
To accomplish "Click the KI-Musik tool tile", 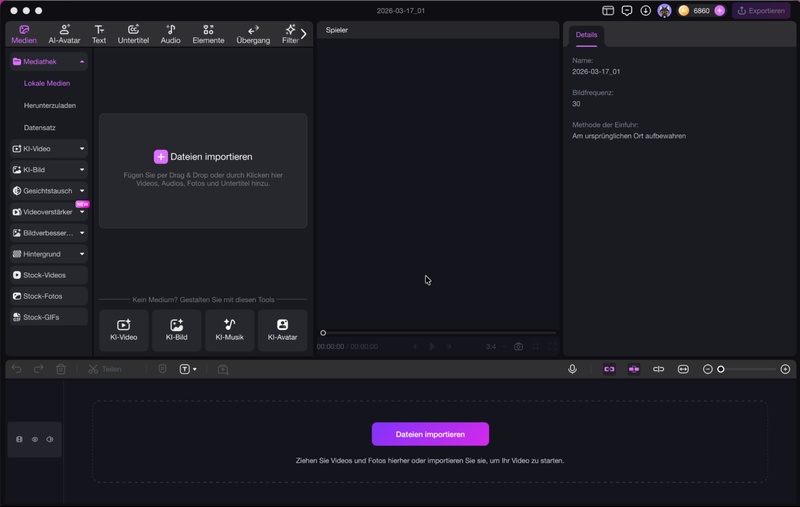I will 229,330.
